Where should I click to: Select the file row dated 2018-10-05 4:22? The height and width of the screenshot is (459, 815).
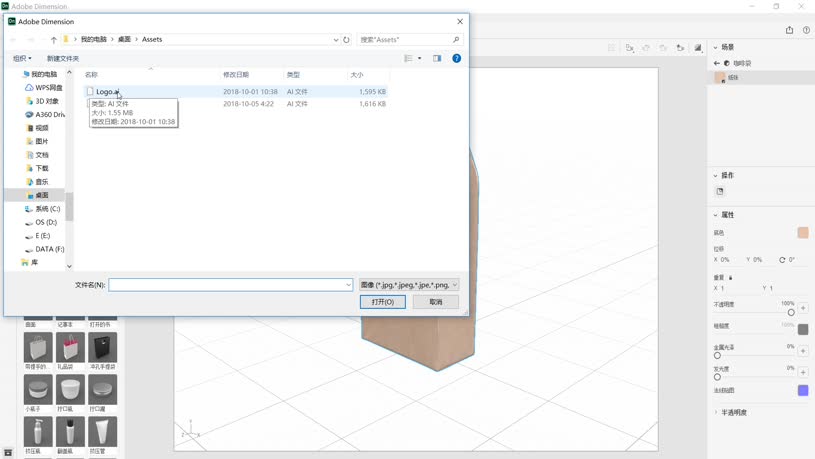pos(235,104)
